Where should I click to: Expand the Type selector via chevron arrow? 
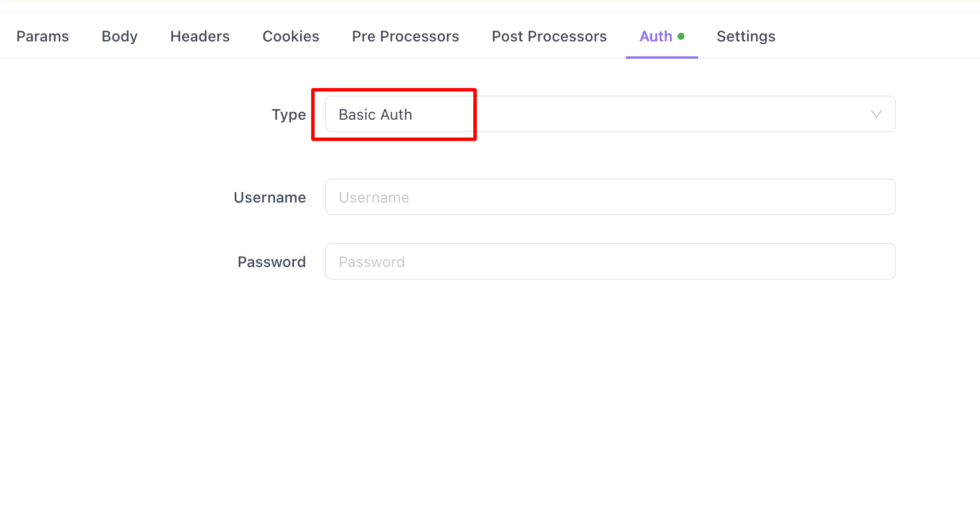876,114
